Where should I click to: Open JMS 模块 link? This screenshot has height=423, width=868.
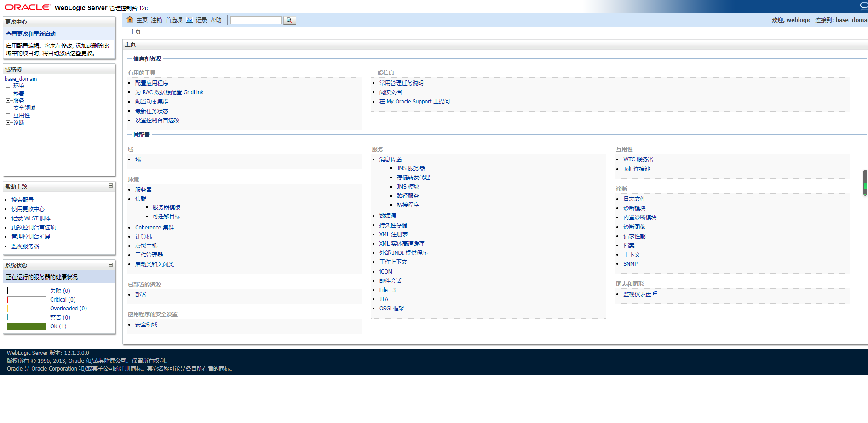click(408, 187)
